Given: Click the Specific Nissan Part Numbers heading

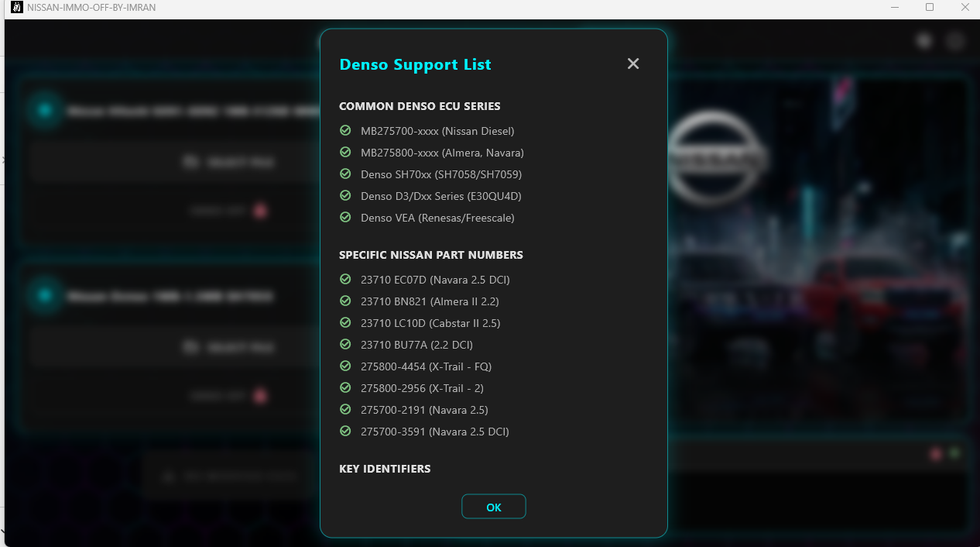Looking at the screenshot, I should [431, 255].
